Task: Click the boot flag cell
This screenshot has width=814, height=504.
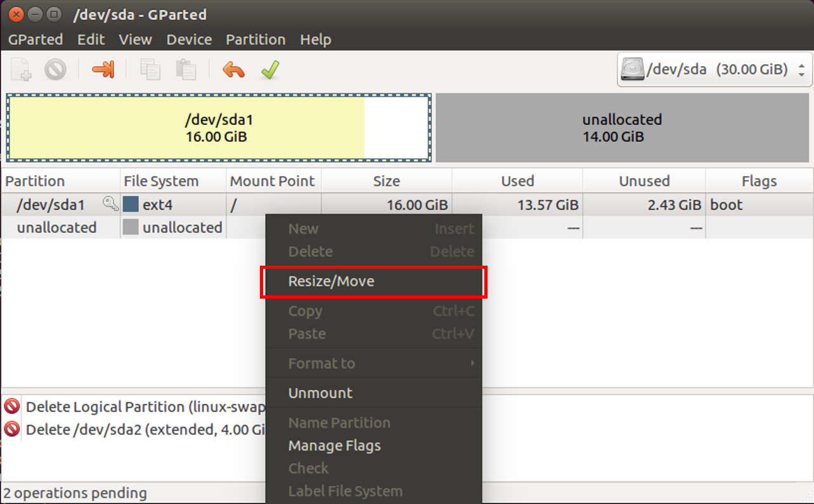Action: 727,205
